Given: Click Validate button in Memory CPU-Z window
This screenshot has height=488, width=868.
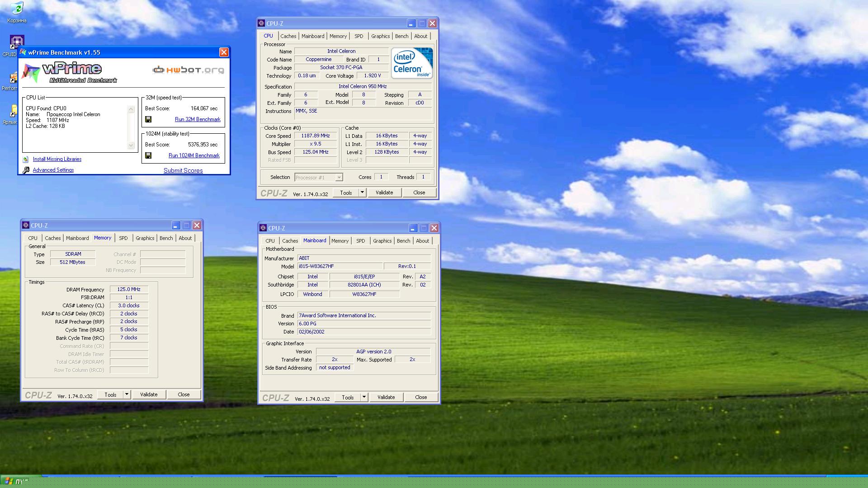Looking at the screenshot, I should (149, 394).
